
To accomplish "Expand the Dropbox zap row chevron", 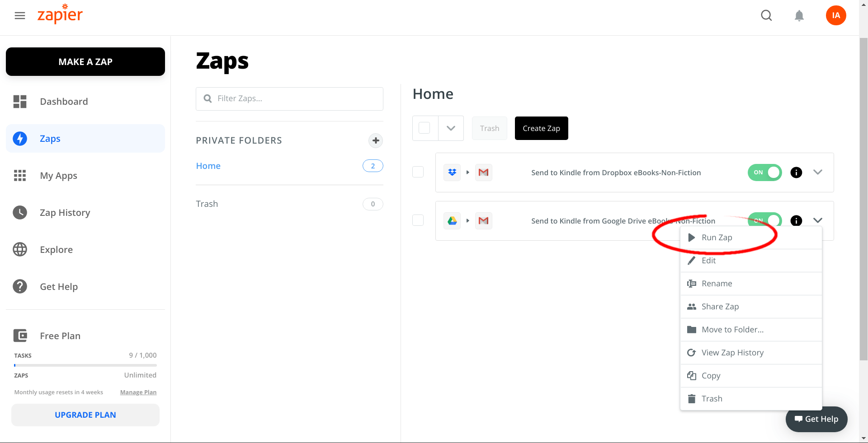I will 818,172.
